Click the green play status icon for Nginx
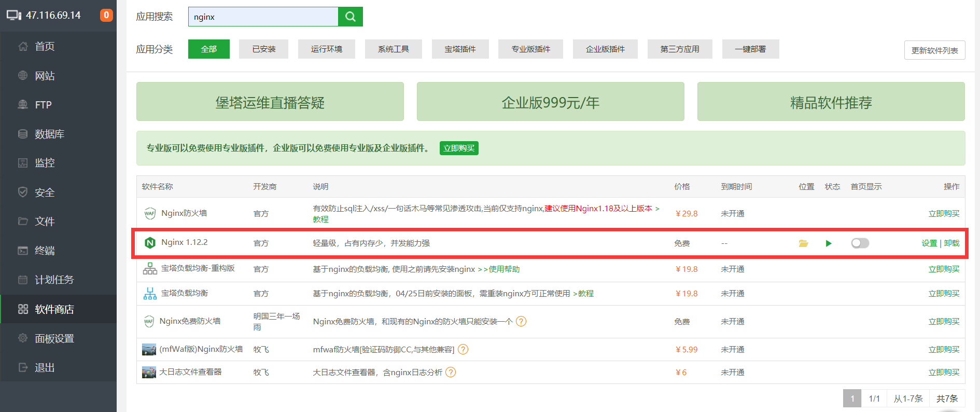Image resolution: width=980 pixels, height=412 pixels. [829, 243]
